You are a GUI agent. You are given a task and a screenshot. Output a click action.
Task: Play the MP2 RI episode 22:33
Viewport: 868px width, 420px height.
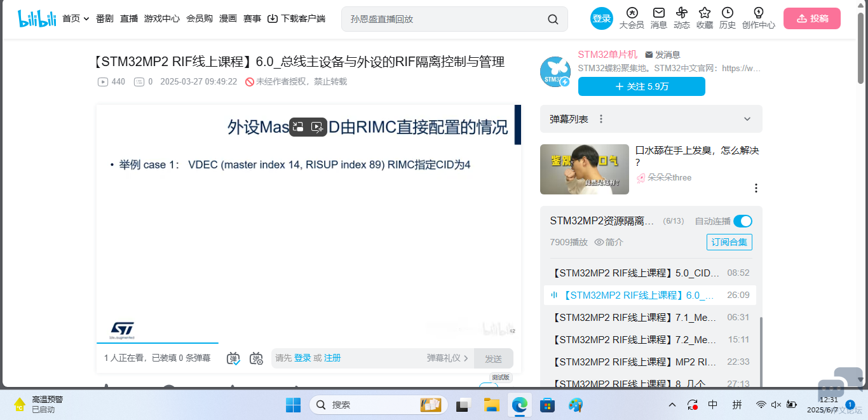pos(651,362)
